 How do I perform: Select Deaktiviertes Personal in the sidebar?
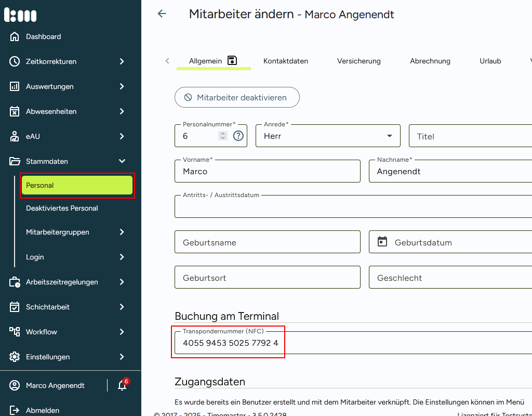point(61,208)
